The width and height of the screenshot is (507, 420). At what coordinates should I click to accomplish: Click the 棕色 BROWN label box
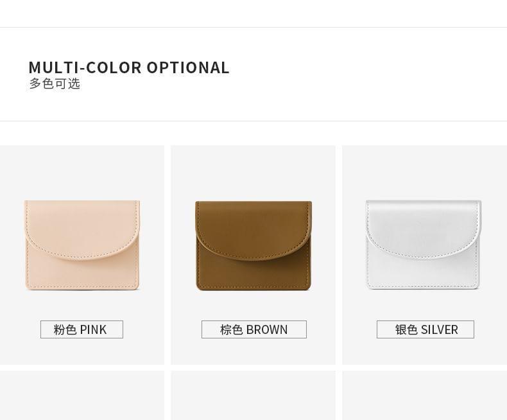click(254, 329)
